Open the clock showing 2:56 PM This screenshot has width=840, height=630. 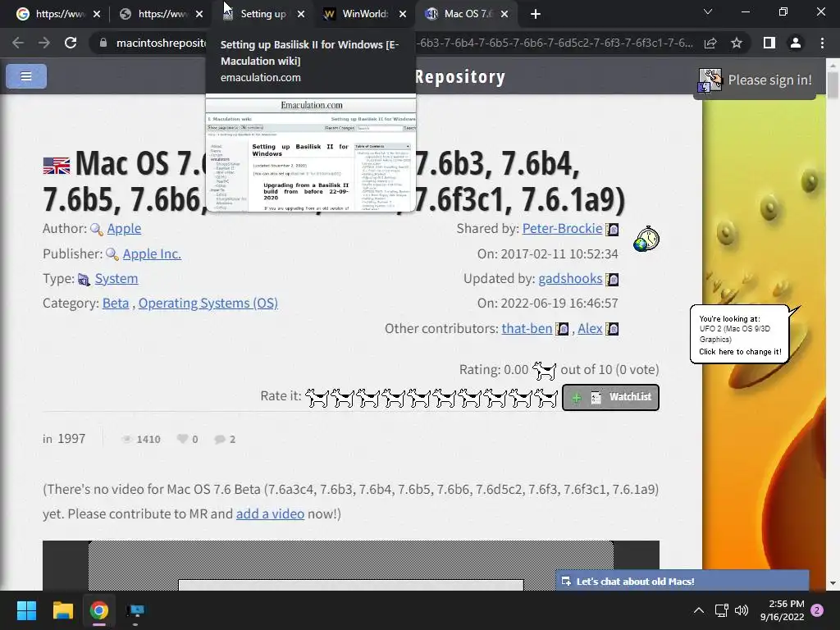[782, 610]
